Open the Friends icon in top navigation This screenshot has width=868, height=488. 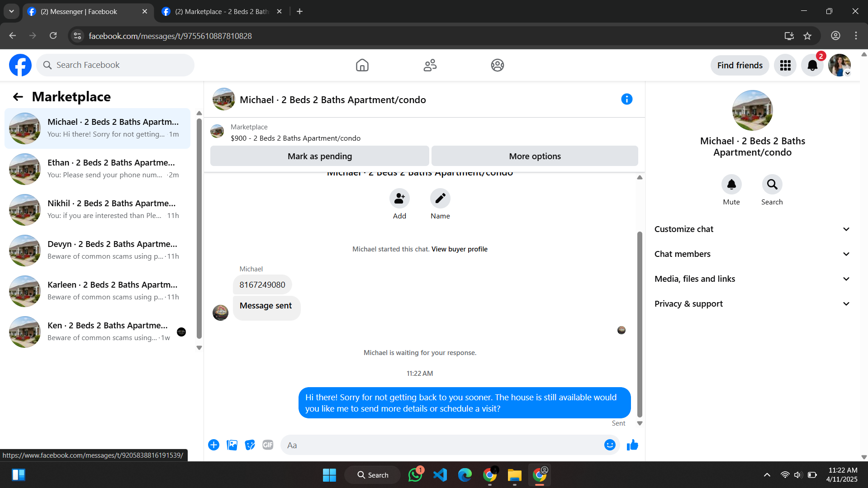coord(430,65)
